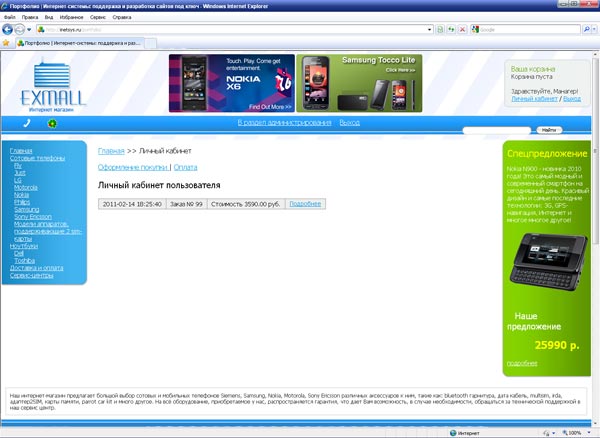Click the Интернет zone status indicator
This screenshot has width=600, height=438.
click(465, 433)
